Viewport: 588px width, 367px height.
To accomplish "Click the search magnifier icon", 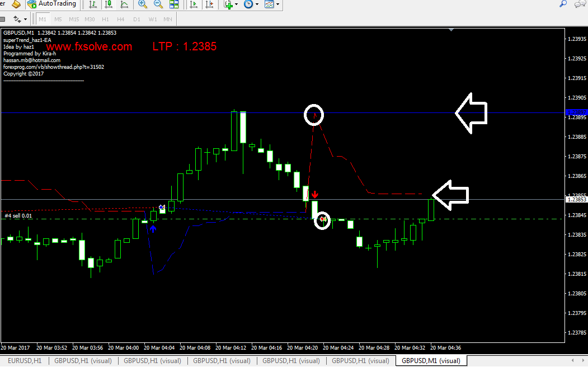I will tap(563, 4).
